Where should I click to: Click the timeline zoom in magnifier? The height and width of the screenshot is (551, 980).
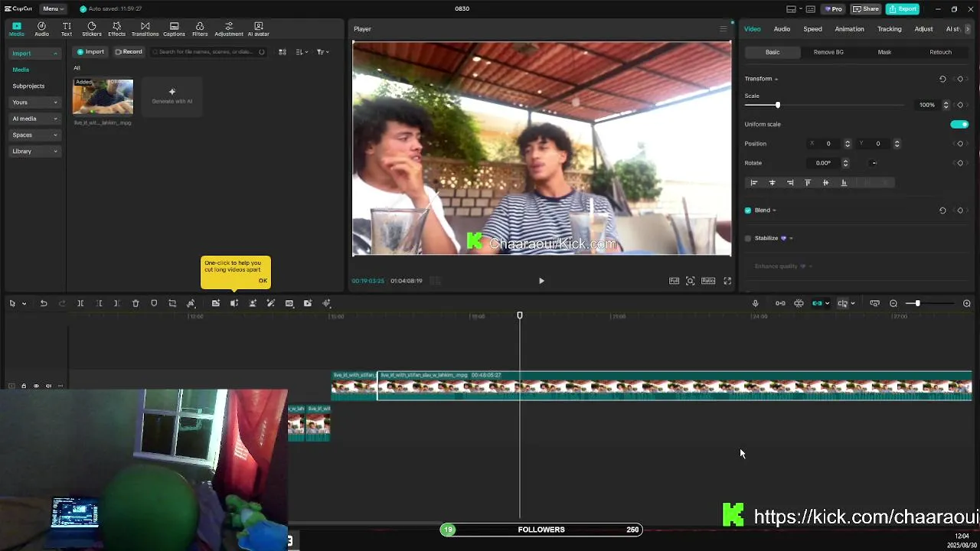pyautogui.click(x=966, y=304)
